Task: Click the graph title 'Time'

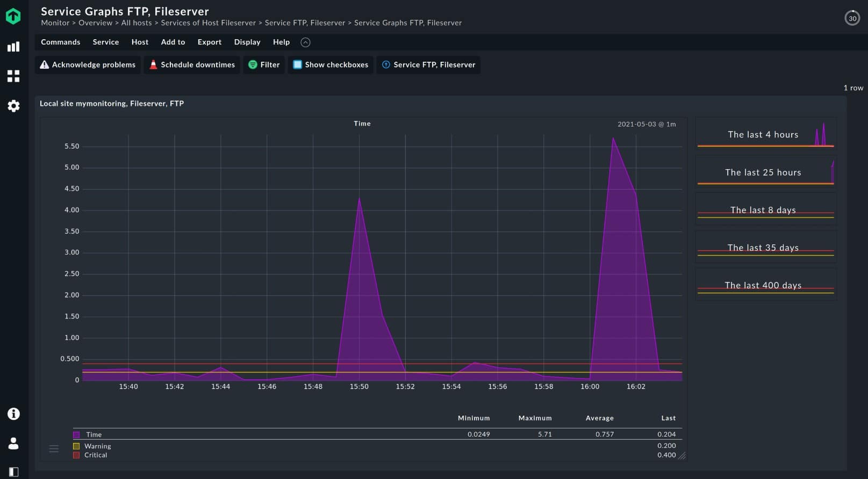Action: coord(362,124)
